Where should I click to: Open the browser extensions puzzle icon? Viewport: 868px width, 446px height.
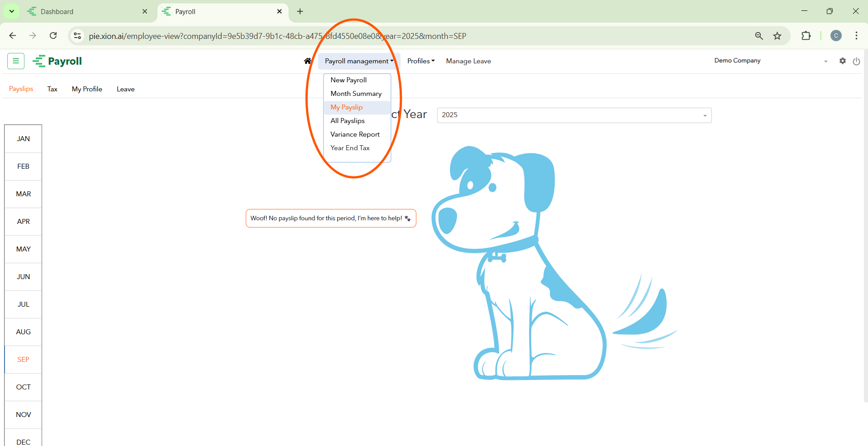pyautogui.click(x=806, y=36)
